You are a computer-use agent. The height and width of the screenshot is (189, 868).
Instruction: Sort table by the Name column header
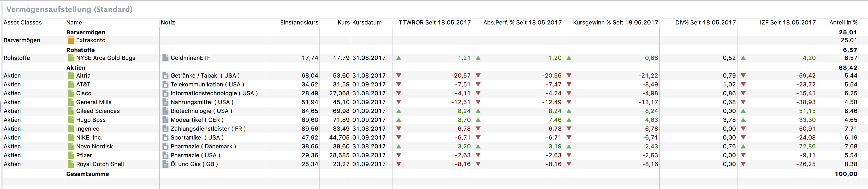(x=74, y=23)
